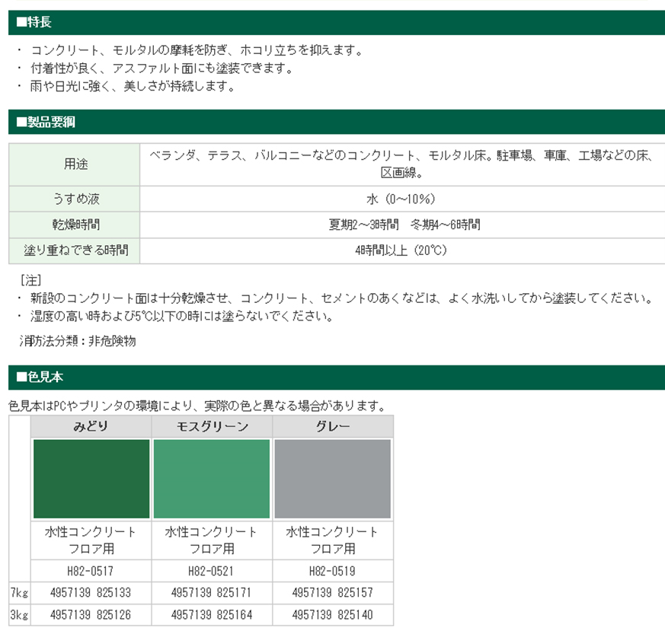Select the みどり column header
The width and height of the screenshot is (665, 644).
tap(91, 427)
